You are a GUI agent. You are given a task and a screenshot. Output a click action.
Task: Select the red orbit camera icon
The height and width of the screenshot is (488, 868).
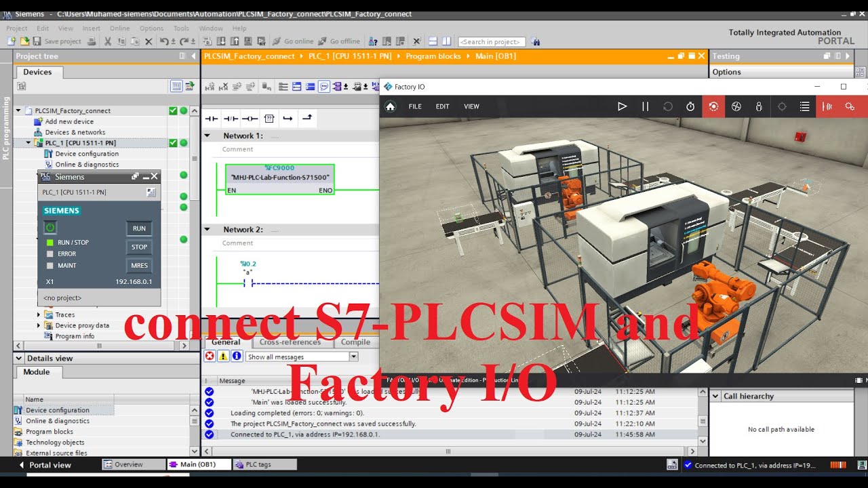click(x=713, y=106)
